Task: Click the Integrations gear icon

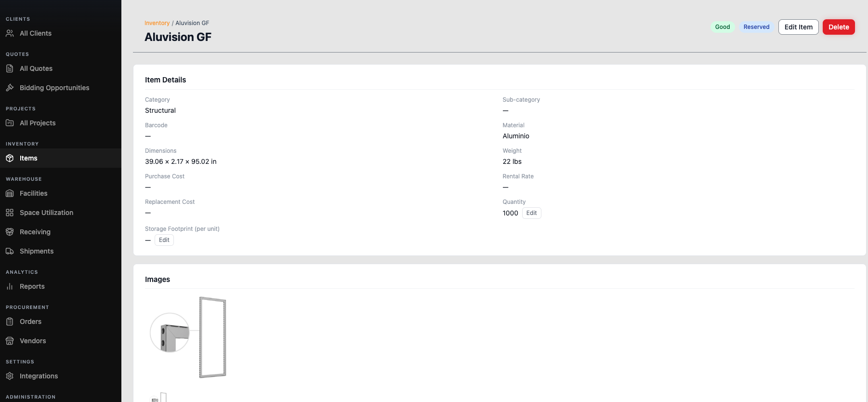Action: point(10,376)
